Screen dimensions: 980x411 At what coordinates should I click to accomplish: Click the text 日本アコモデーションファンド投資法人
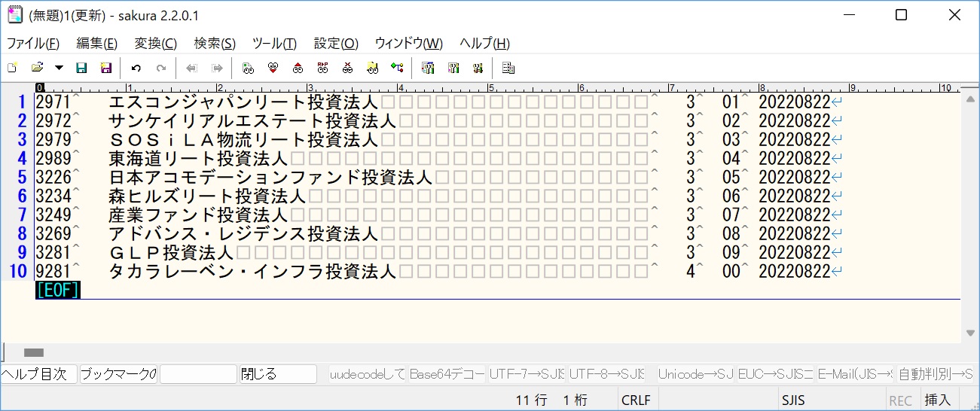270,177
